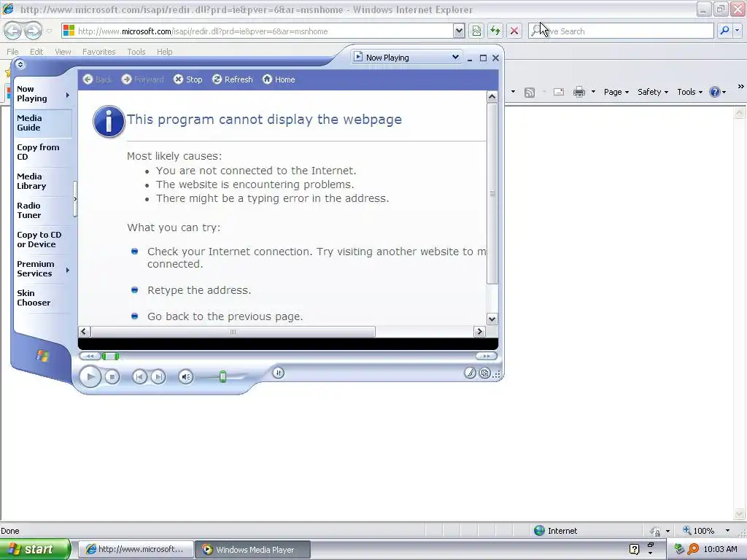Image resolution: width=747 pixels, height=560 pixels.
Task: Click the Now Playing playlist icon
Action: 358,57
